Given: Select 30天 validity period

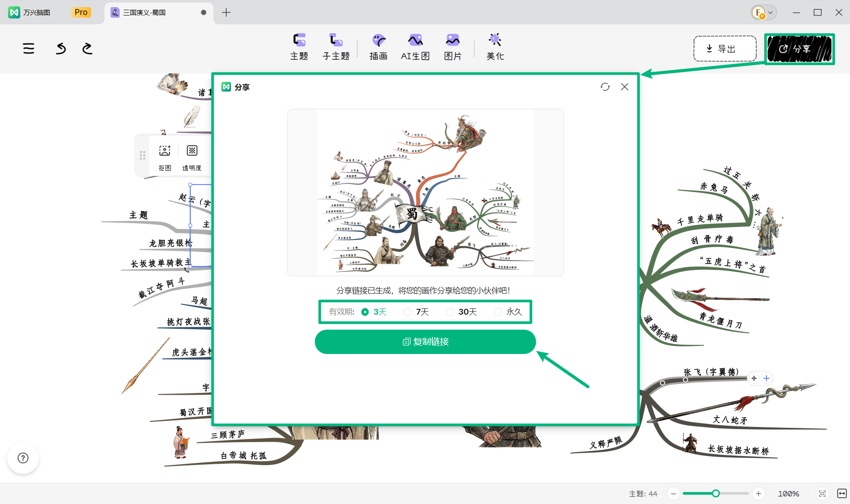Looking at the screenshot, I should coord(462,312).
